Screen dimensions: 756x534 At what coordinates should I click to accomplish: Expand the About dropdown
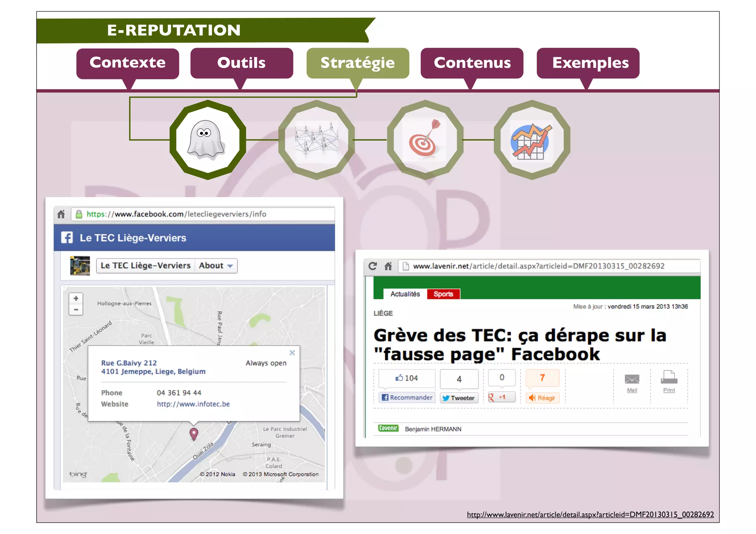point(216,266)
